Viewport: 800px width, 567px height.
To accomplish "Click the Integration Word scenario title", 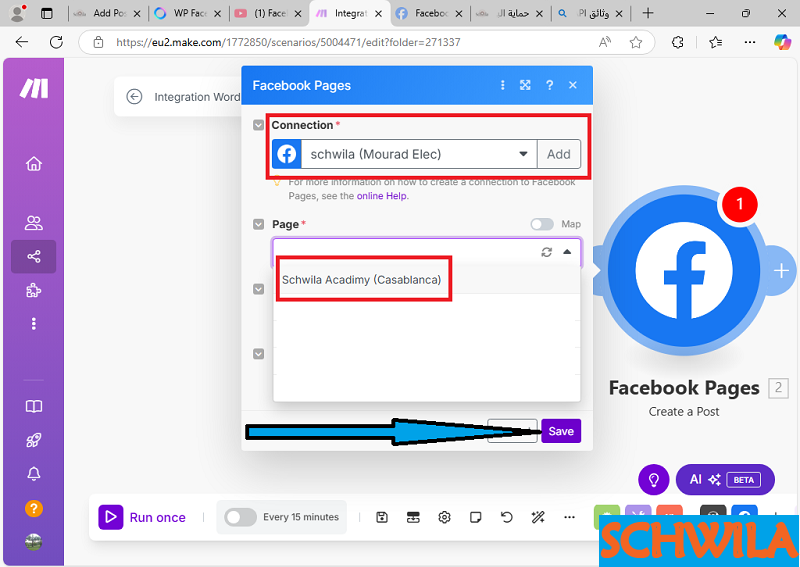I will [197, 97].
